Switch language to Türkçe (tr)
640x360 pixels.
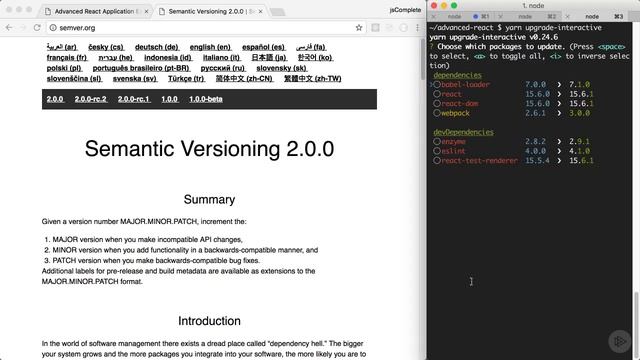(x=186, y=79)
